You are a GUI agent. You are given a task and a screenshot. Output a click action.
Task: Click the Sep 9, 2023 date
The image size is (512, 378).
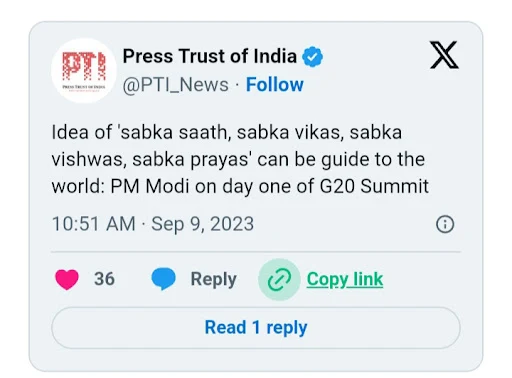pos(202,224)
